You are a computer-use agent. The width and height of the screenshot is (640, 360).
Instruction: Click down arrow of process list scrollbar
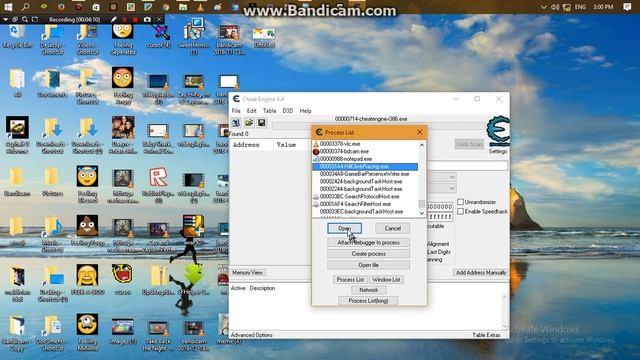(422, 213)
